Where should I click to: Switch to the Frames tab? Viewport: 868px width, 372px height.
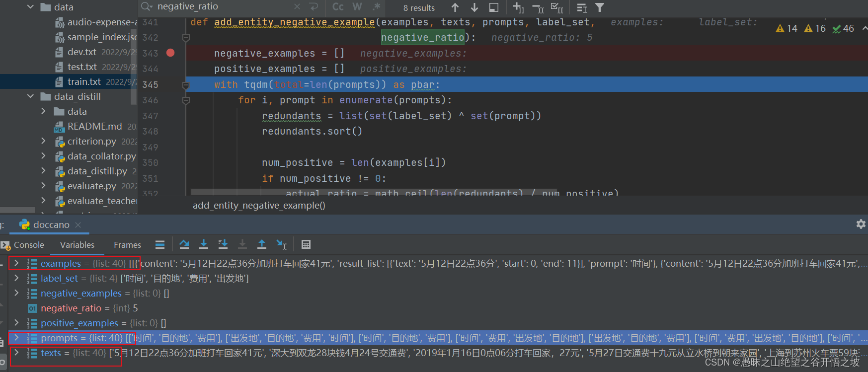coord(127,245)
